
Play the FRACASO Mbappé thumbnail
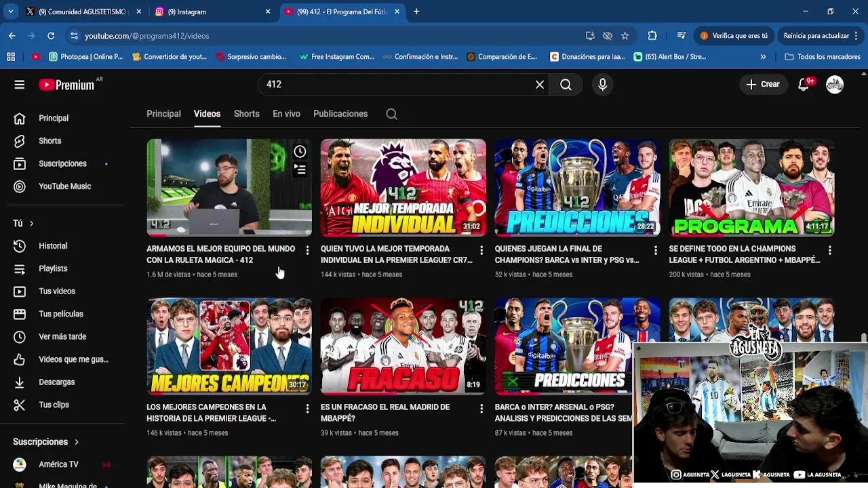(403, 346)
